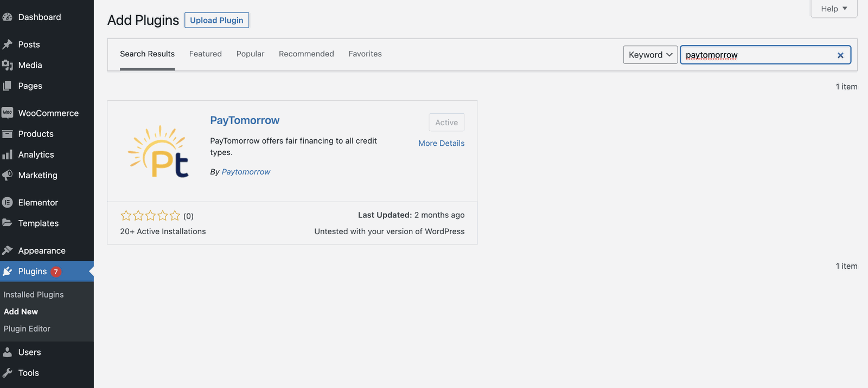The image size is (868, 388).
Task: Switch to the Recommended tab
Action: [x=307, y=54]
